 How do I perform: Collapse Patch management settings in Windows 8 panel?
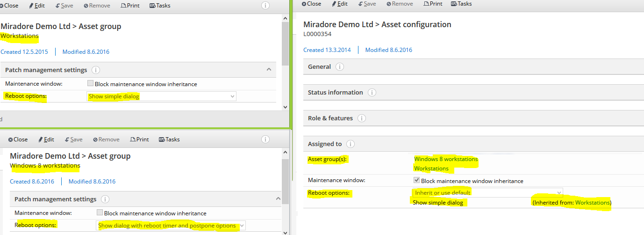point(278,199)
